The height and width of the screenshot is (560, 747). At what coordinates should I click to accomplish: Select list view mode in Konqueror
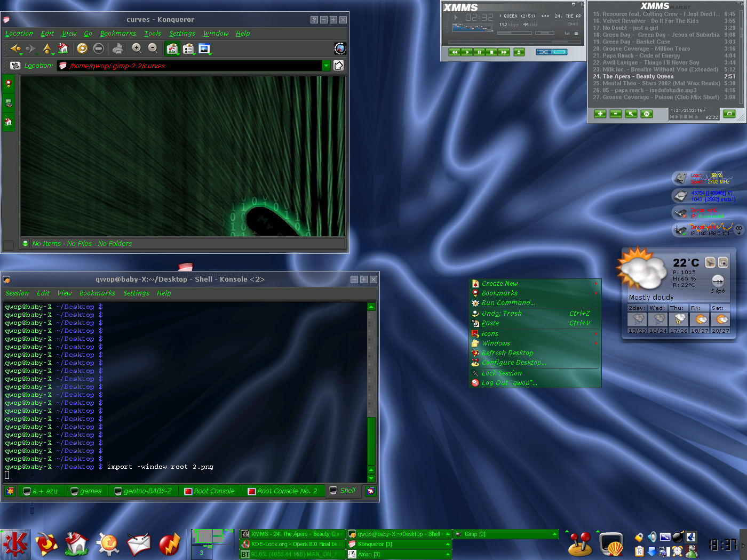click(188, 49)
